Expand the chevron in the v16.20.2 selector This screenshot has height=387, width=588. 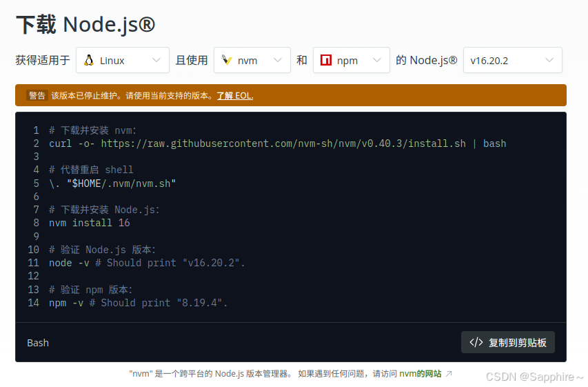[x=549, y=60]
